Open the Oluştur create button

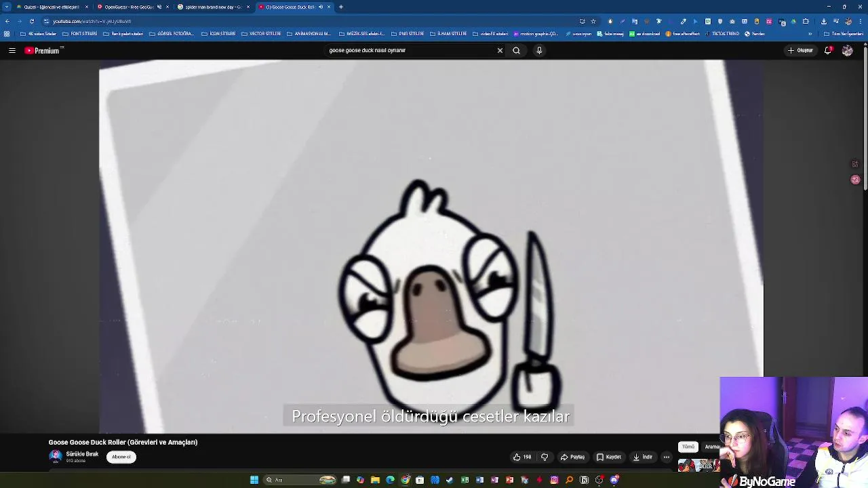[x=800, y=50]
